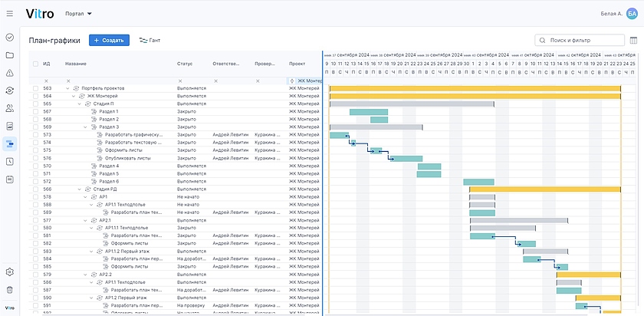Check the box for row 563

point(35,88)
